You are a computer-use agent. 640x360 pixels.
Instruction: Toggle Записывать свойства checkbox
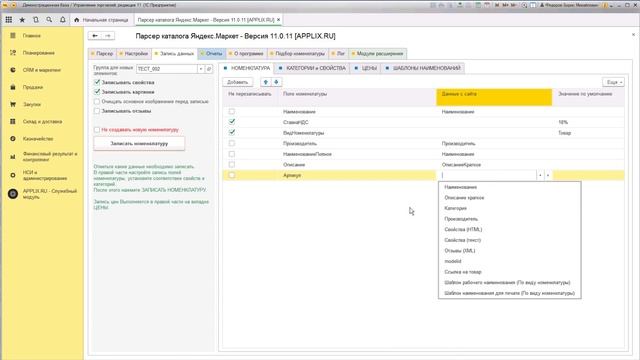click(x=97, y=82)
